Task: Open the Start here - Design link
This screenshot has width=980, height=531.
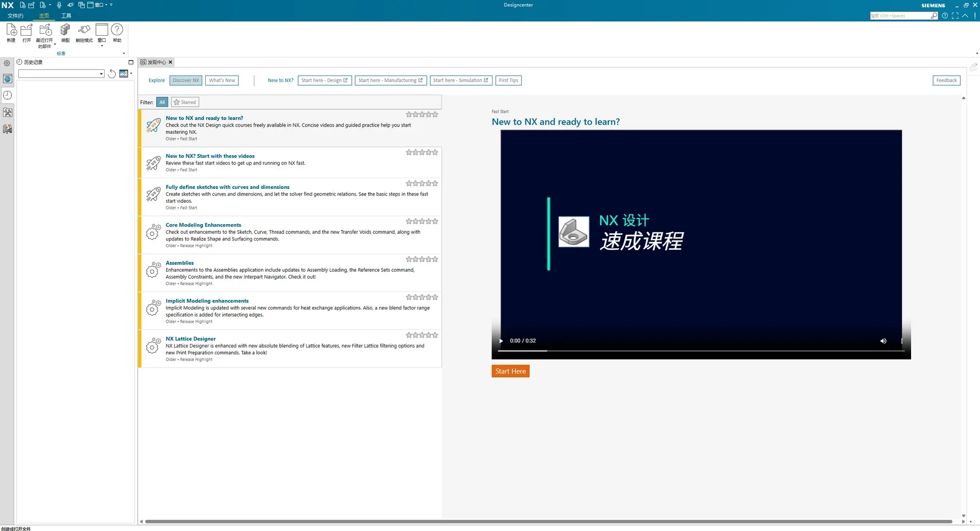Action: (x=325, y=80)
